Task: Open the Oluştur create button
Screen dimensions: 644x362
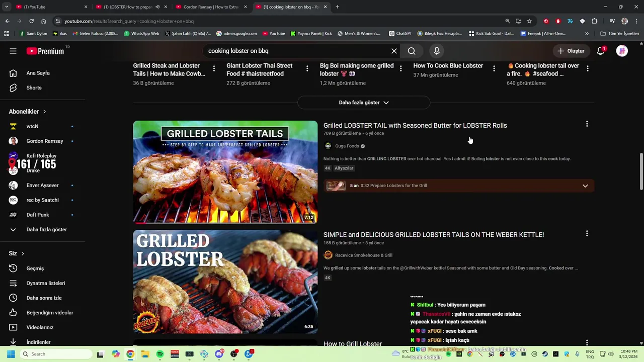Action: click(x=571, y=51)
